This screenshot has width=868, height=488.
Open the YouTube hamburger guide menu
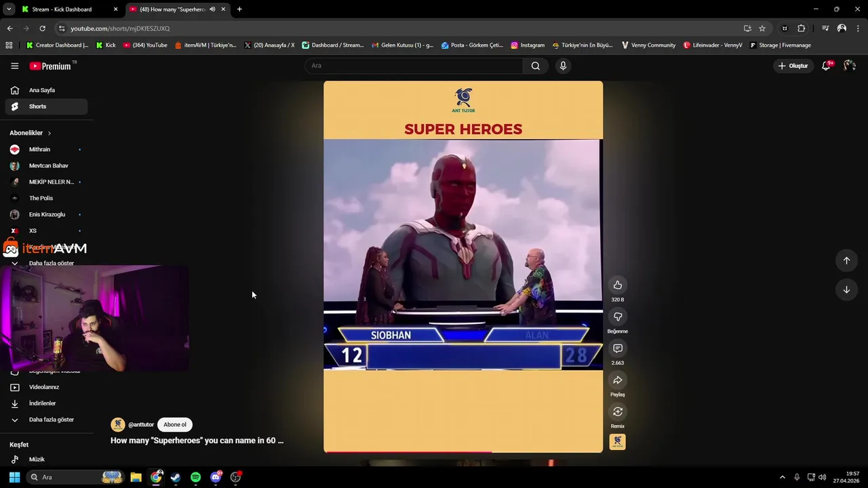pyautogui.click(x=14, y=66)
